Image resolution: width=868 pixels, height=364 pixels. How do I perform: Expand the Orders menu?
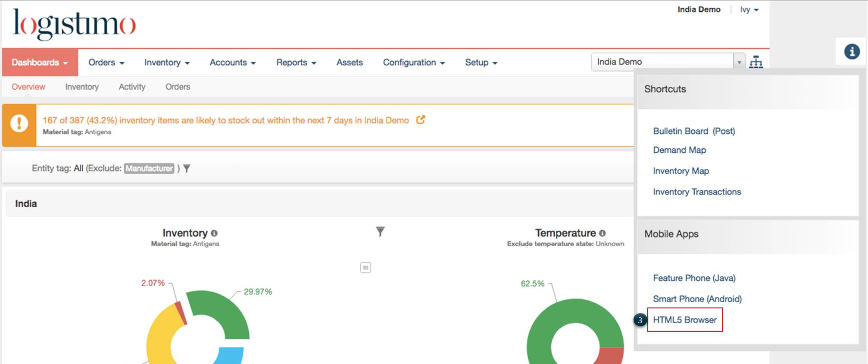(x=106, y=63)
